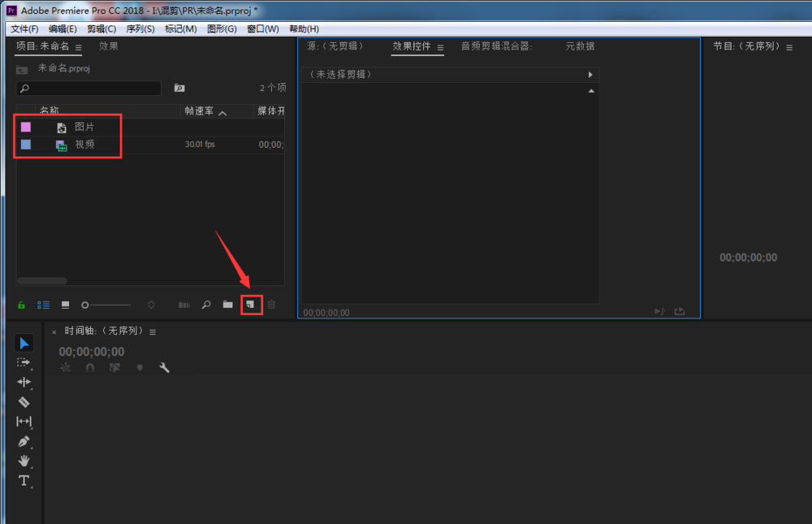Select the Type tool

(24, 480)
